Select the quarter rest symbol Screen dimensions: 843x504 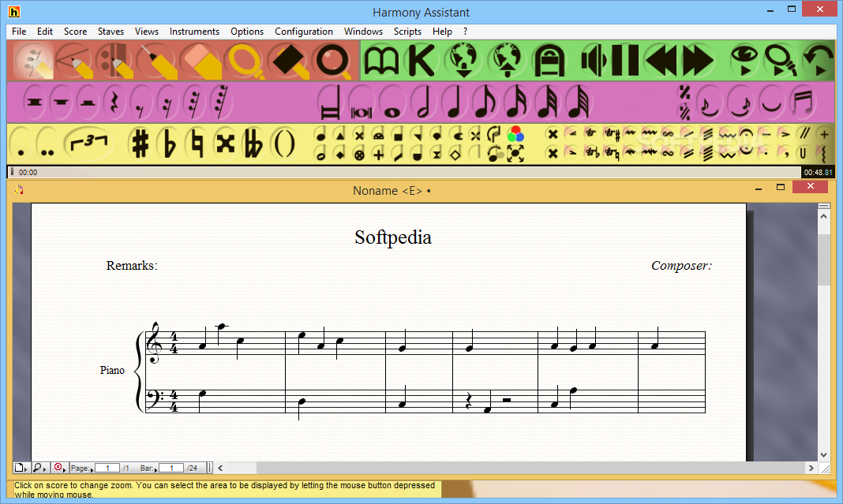pyautogui.click(x=114, y=102)
